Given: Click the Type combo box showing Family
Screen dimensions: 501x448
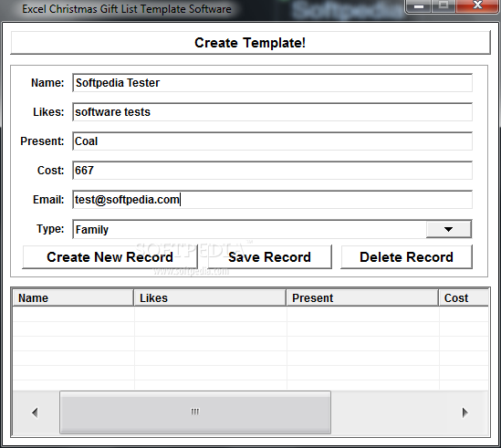Looking at the screenshot, I should (272, 229).
